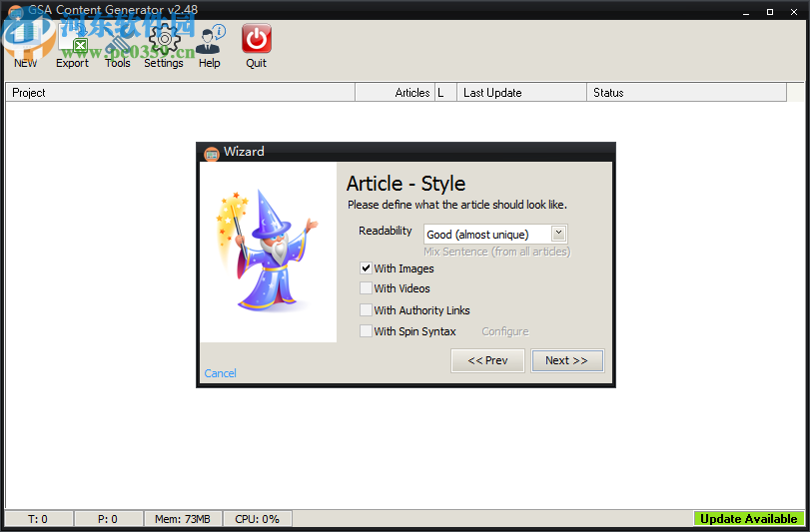Click the Configure link beside Spin Syntax
Screen dimensions: 810x532
tap(505, 331)
